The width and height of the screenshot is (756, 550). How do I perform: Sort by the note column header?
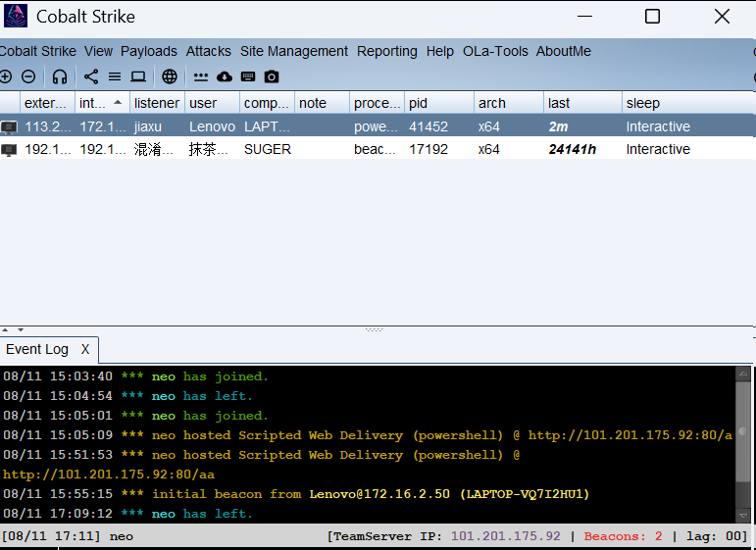coord(322,103)
